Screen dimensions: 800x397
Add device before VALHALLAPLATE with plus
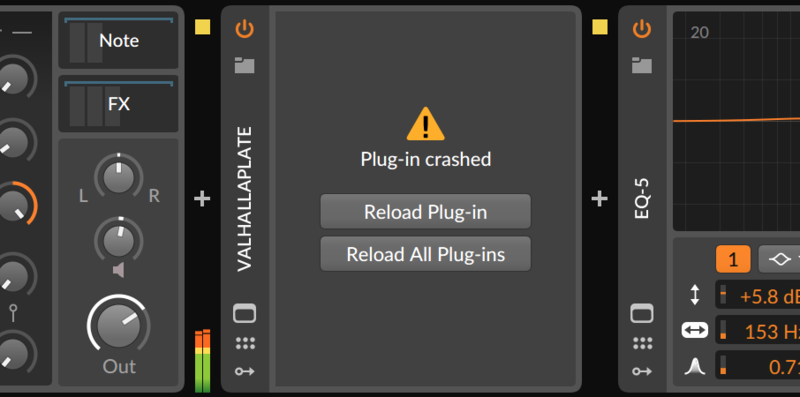pyautogui.click(x=202, y=199)
